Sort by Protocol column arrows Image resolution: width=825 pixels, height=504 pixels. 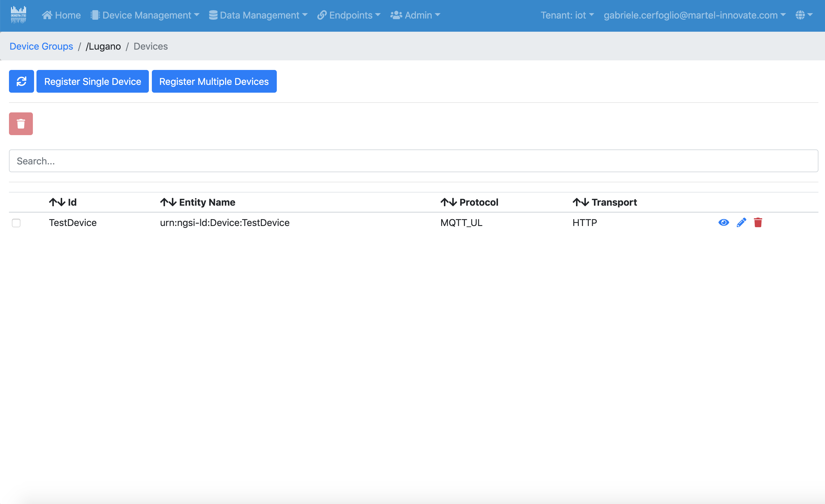click(x=448, y=202)
